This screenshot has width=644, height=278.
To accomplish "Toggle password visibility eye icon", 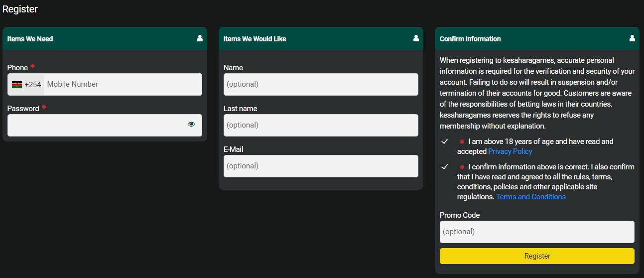I will [191, 125].
